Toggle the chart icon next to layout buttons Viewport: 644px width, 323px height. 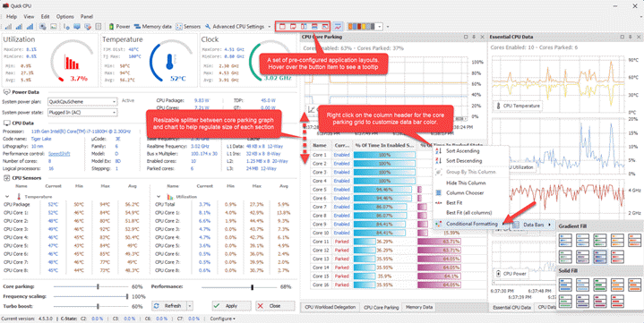(338, 27)
